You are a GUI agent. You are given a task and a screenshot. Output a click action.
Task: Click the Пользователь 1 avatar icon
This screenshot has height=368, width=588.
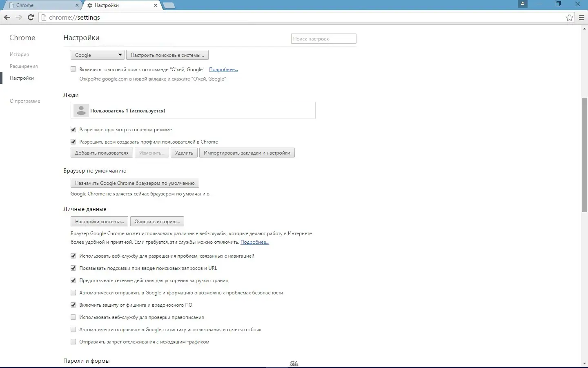tap(81, 110)
